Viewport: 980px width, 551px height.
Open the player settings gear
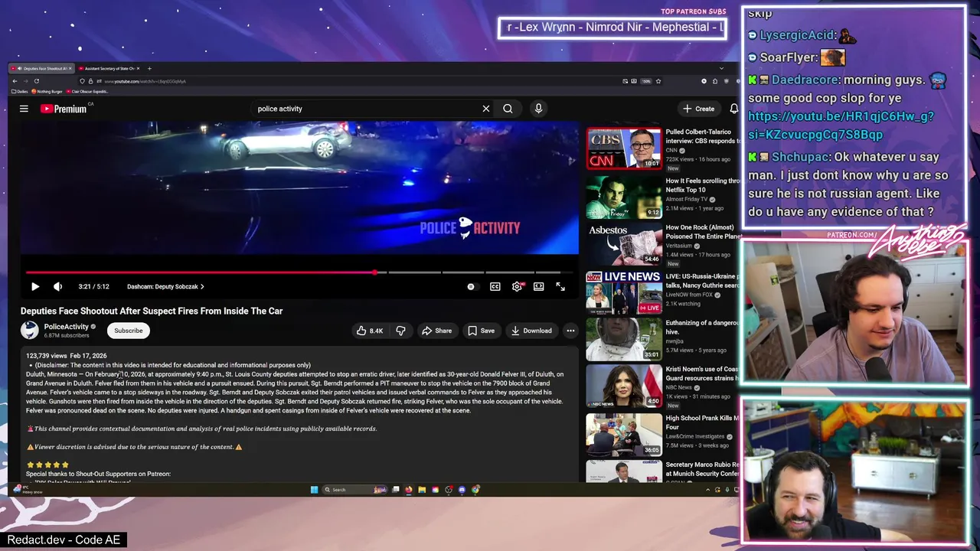point(517,286)
